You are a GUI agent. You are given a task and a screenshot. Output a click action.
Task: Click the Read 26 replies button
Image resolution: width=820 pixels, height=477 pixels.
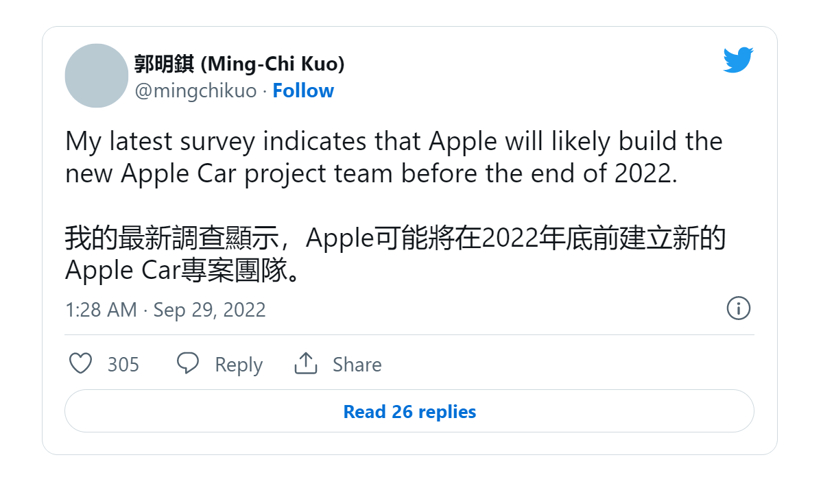click(409, 411)
